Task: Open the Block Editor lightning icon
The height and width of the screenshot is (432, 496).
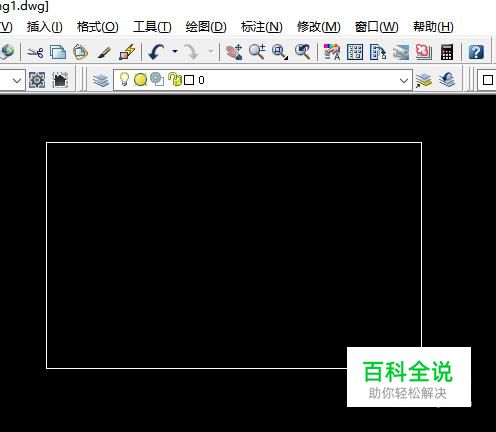Action: click(127, 52)
